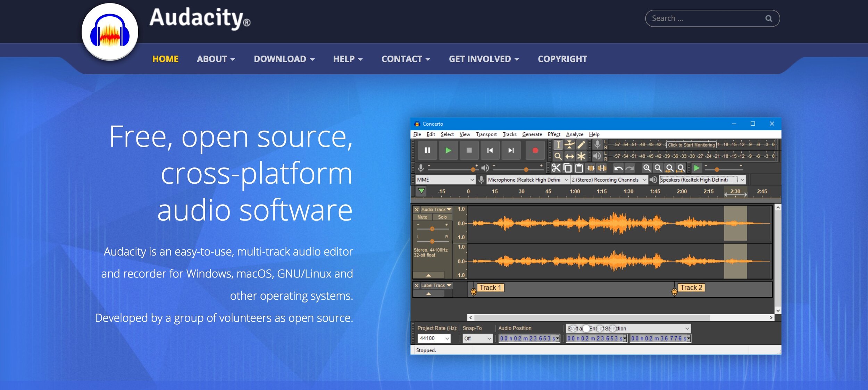Click the recording volume slider

pyautogui.click(x=453, y=169)
